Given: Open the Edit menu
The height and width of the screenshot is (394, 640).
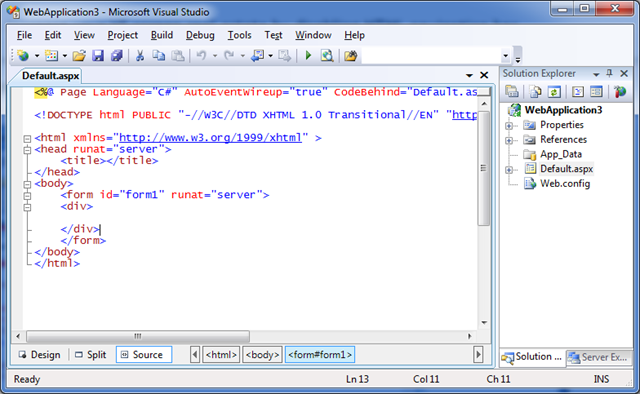Looking at the screenshot, I should (53, 35).
